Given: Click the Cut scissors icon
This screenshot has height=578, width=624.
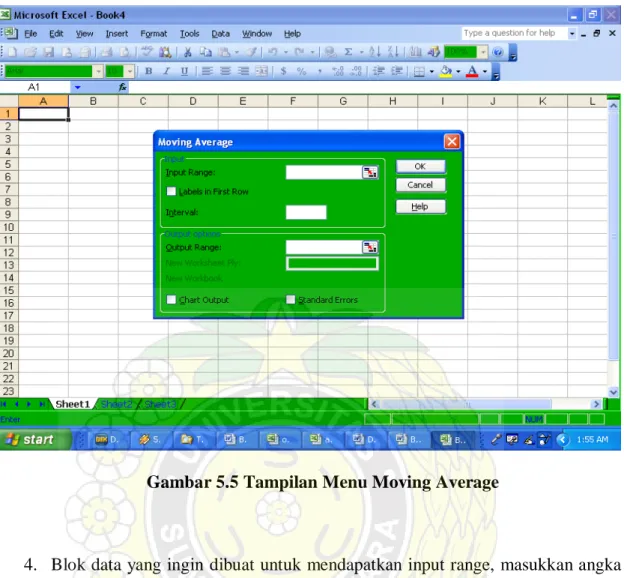Looking at the screenshot, I should click(x=187, y=52).
